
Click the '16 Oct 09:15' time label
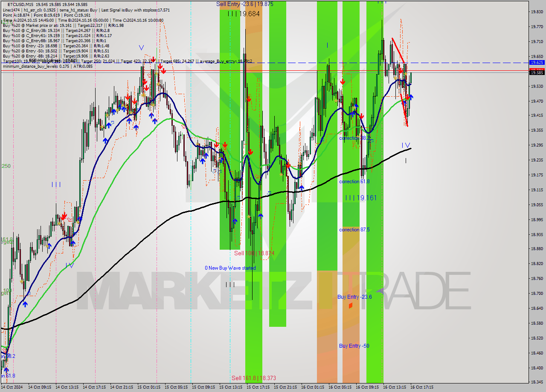(x=367, y=387)
